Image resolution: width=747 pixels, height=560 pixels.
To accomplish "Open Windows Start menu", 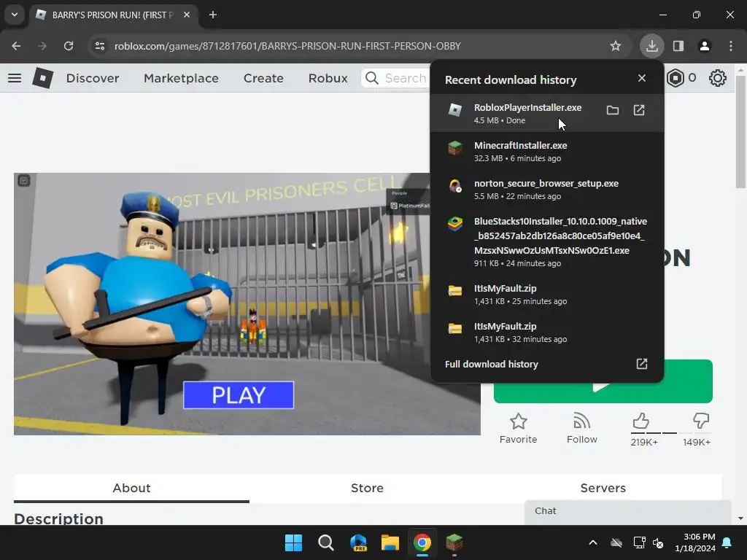I will pos(293,542).
